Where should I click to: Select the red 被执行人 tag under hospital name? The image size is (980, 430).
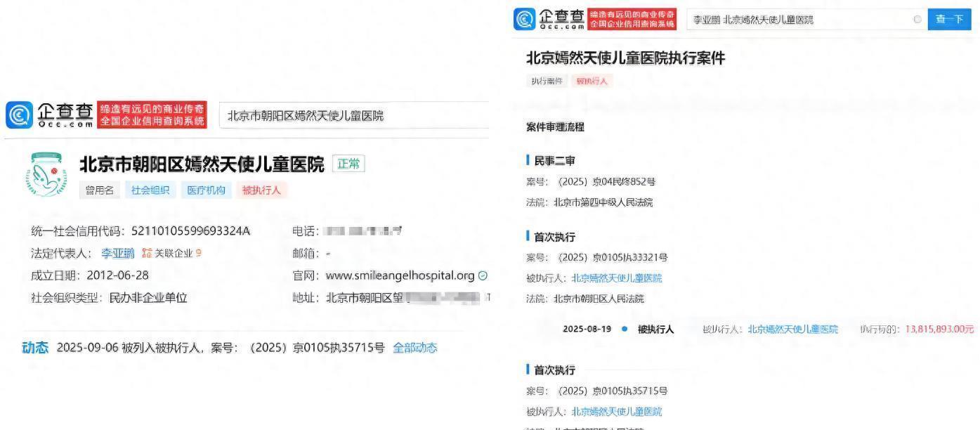(x=261, y=190)
